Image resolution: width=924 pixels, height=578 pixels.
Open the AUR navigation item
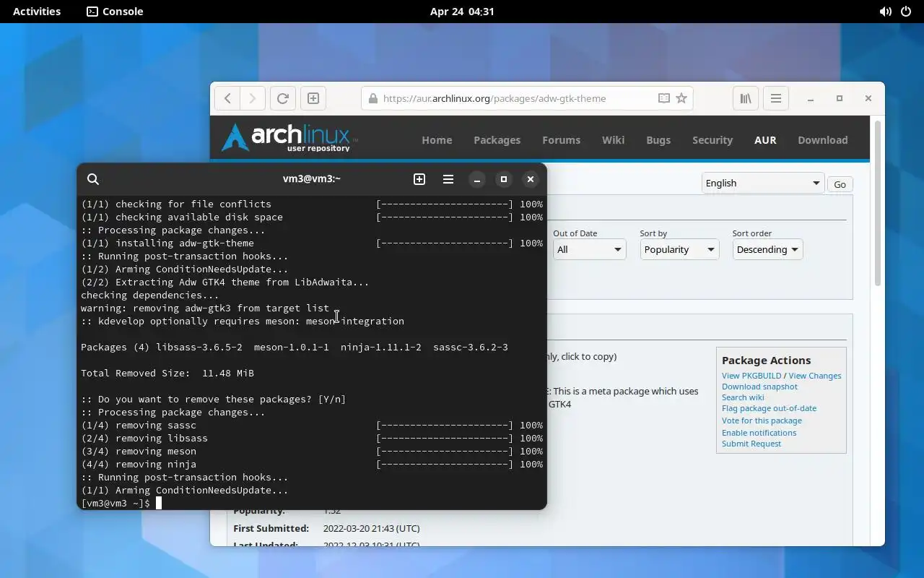(x=765, y=140)
